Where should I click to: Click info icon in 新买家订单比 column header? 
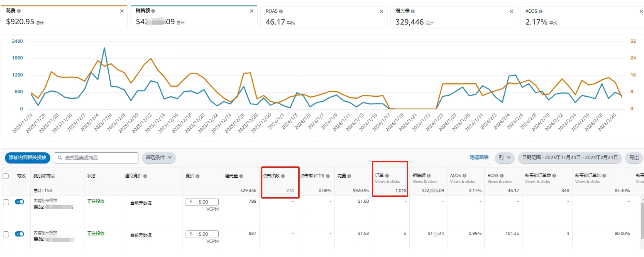coord(604,175)
